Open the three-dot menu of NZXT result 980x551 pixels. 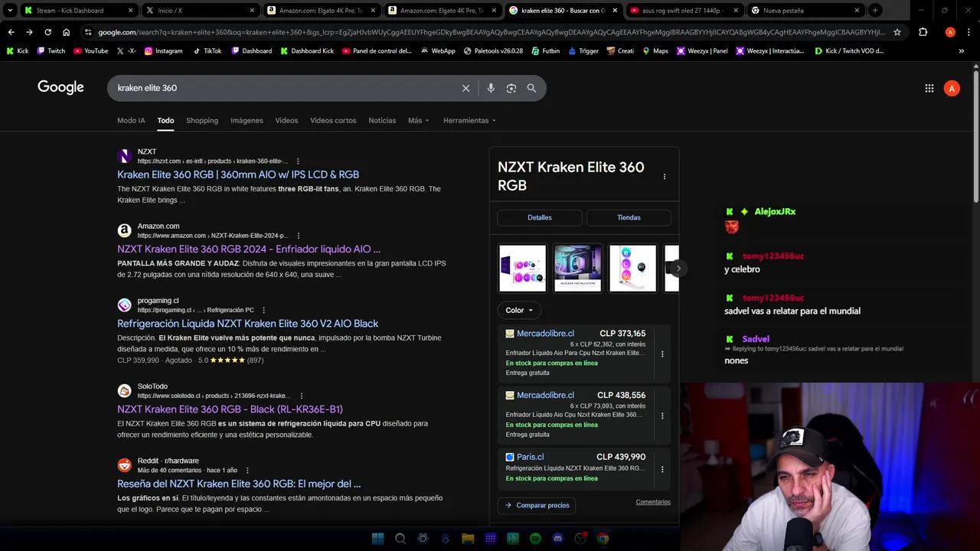point(298,161)
